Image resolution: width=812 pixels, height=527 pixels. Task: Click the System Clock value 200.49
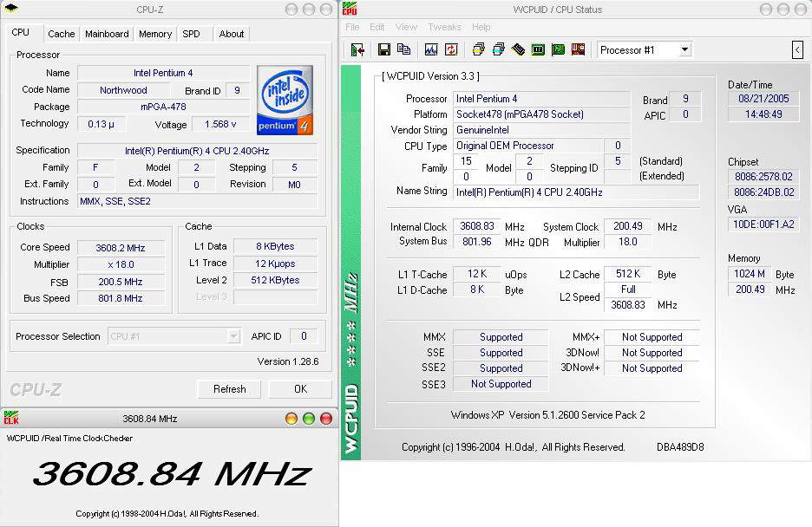tap(627, 226)
